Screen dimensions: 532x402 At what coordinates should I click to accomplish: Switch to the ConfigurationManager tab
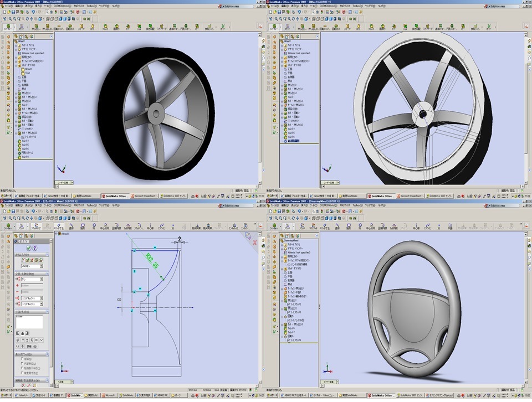coord(26,235)
